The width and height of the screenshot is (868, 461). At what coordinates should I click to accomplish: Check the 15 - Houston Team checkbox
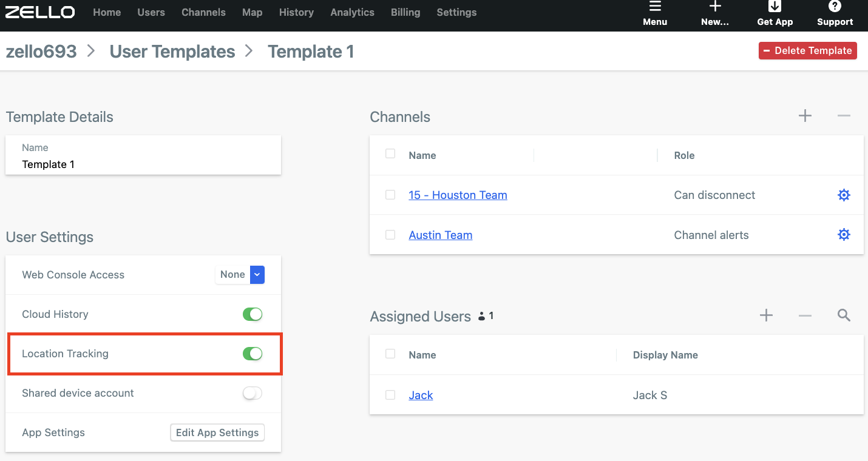click(390, 195)
